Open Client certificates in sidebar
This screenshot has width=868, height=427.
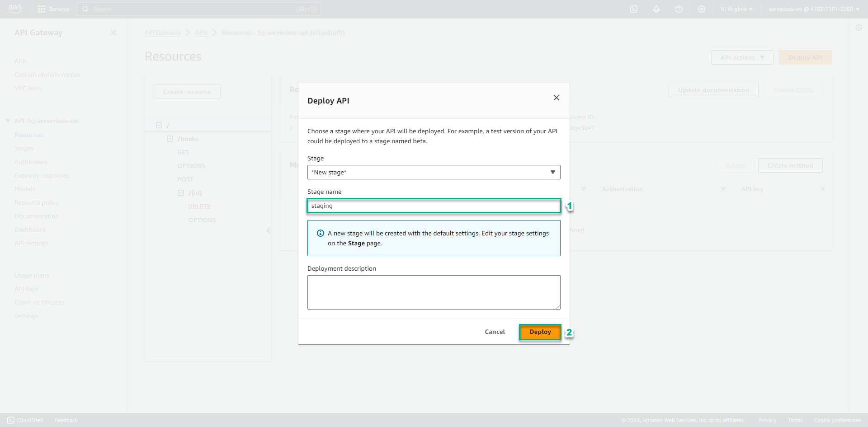tap(39, 302)
